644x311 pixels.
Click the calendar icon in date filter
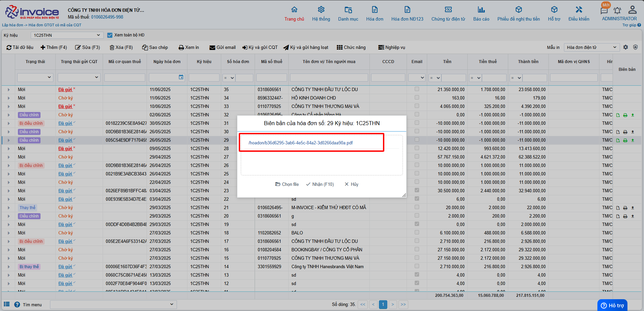(x=181, y=77)
